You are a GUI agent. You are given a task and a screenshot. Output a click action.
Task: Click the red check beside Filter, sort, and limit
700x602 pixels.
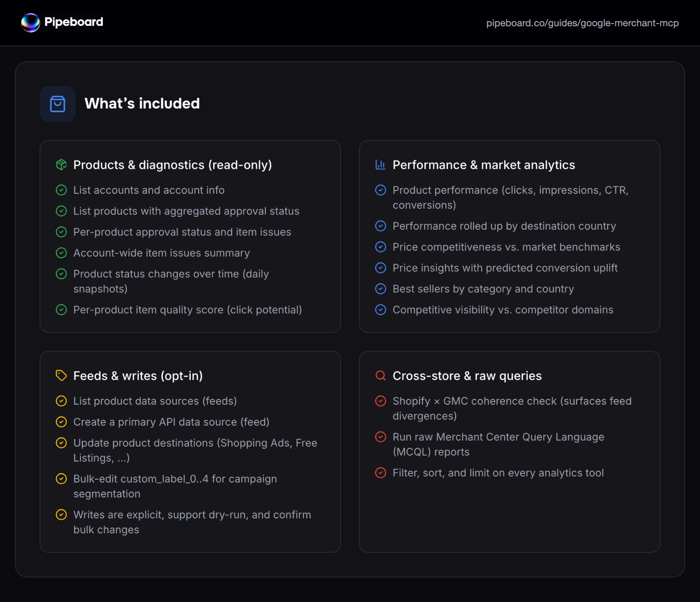click(x=381, y=472)
